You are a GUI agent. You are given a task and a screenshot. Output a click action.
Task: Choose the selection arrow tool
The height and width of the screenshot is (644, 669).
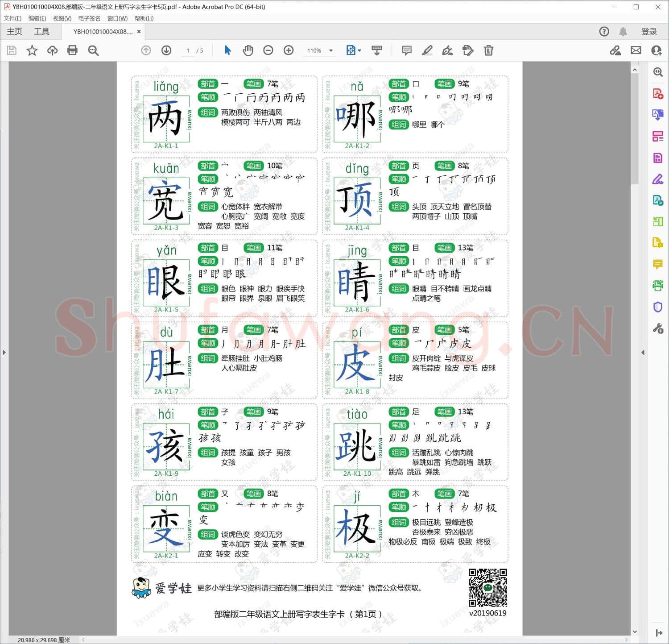point(228,50)
